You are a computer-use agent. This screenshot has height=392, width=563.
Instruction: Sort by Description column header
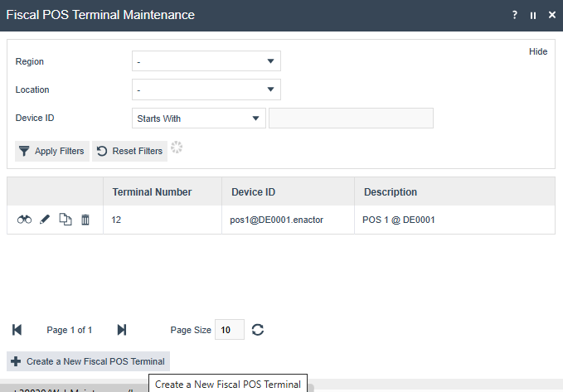pos(391,192)
